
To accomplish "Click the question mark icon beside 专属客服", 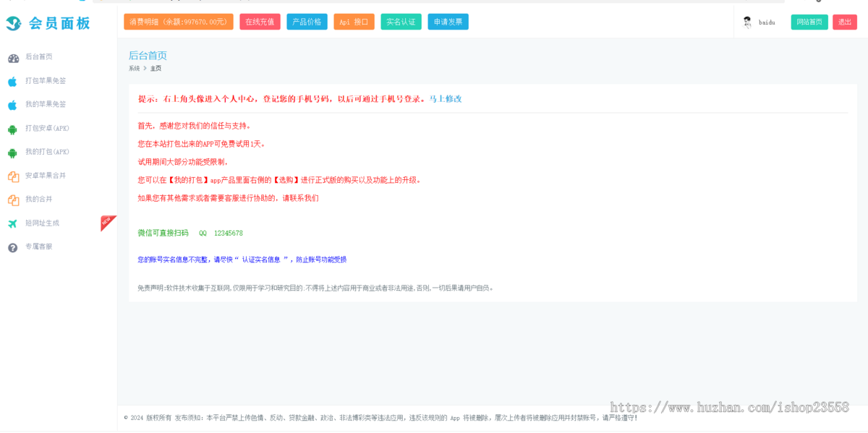I will (x=12, y=248).
